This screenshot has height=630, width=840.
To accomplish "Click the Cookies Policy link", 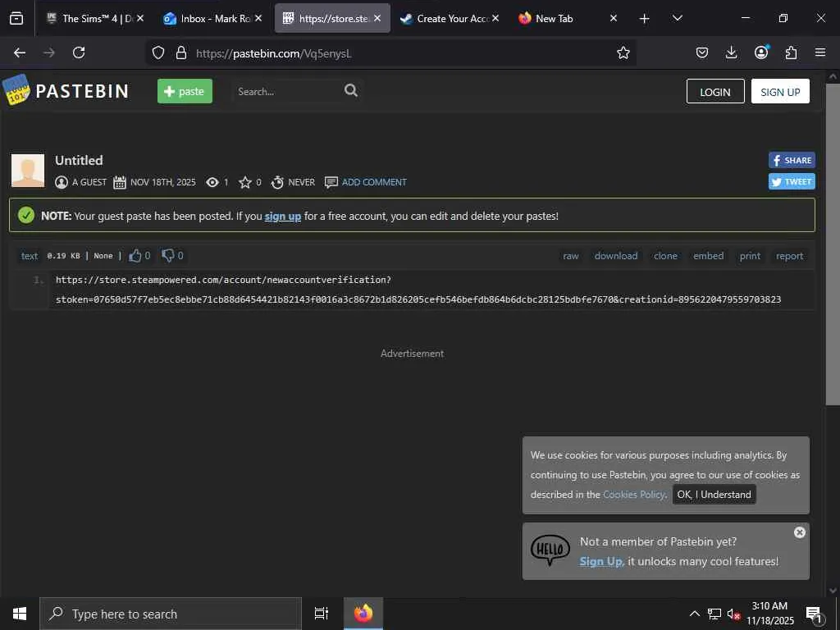I will point(634,495).
